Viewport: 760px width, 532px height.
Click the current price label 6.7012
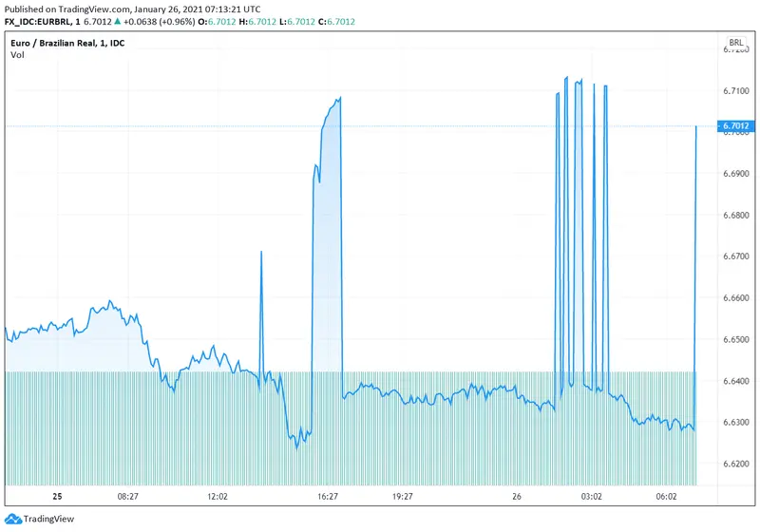click(x=735, y=126)
